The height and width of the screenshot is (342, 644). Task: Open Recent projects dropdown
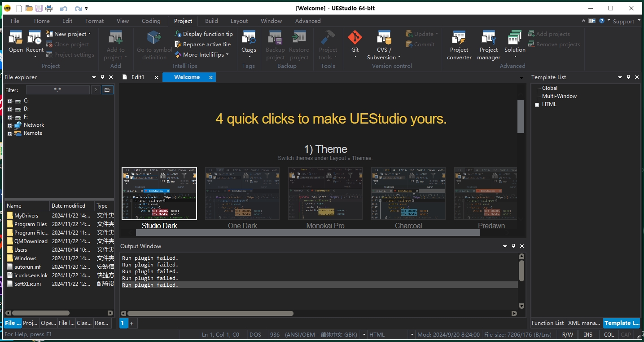pos(35,56)
